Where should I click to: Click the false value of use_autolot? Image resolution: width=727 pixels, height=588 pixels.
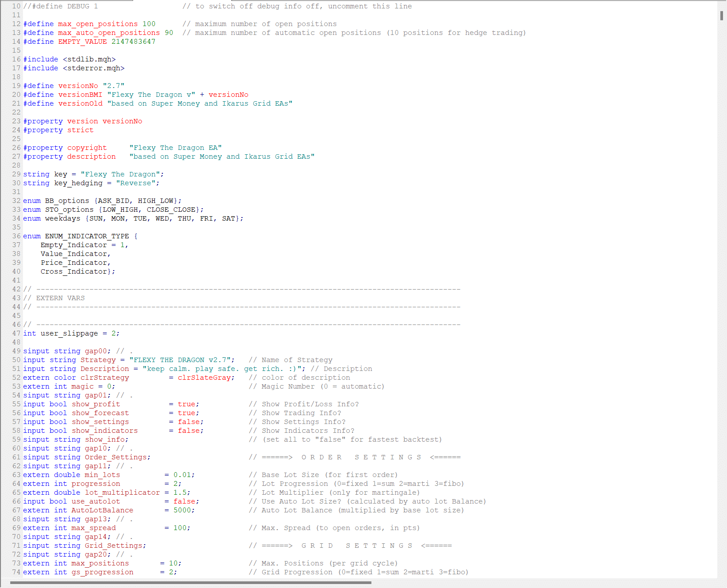pos(184,501)
